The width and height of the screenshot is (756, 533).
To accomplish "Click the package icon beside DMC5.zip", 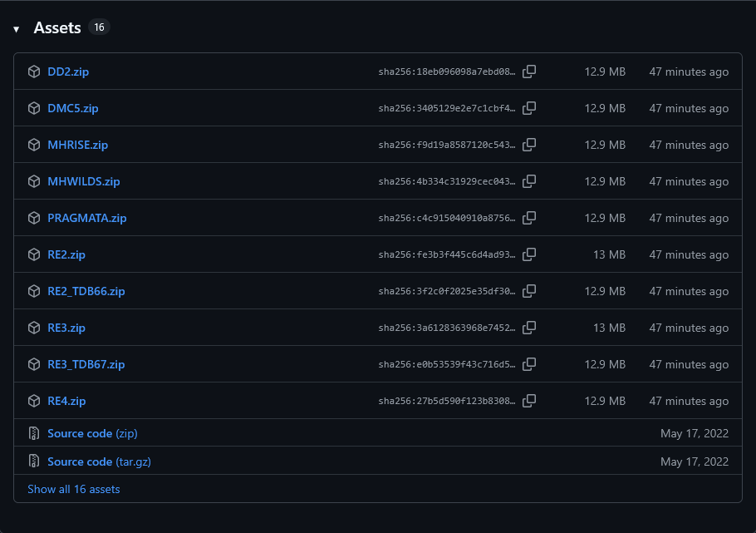I will 34,108.
